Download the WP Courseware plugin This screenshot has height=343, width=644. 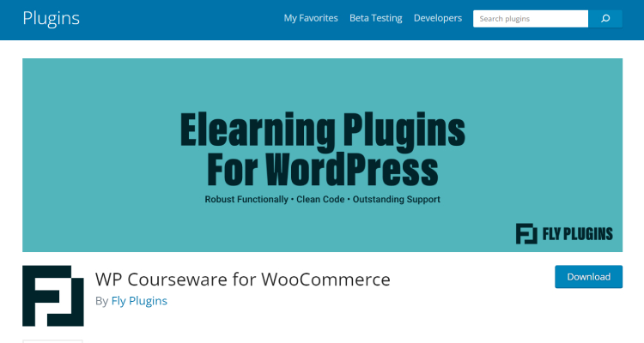coord(588,276)
